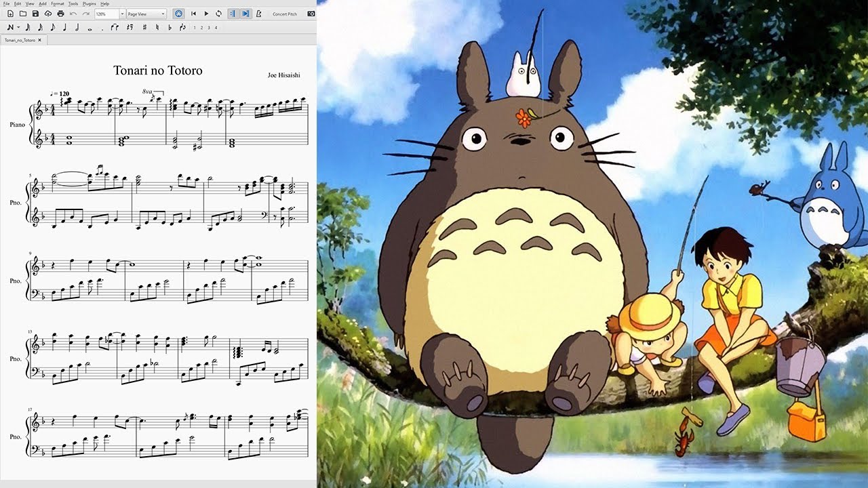Viewport: 868px width, 488px height.
Task: Toggle pan score during playback
Action: [245, 14]
